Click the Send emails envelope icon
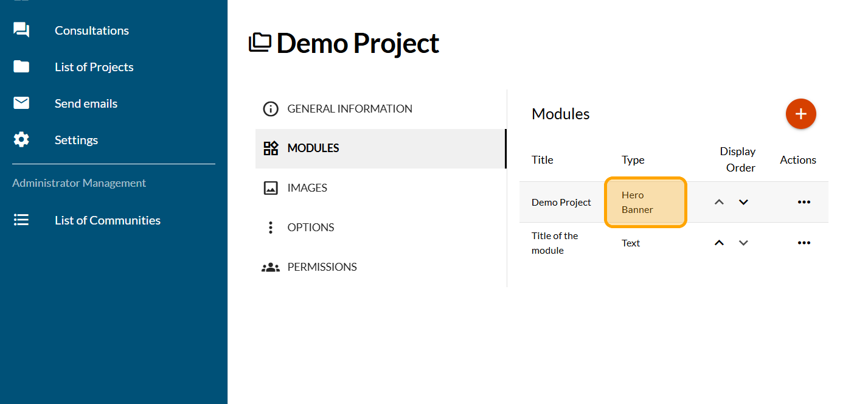The image size is (868, 404). point(21,103)
